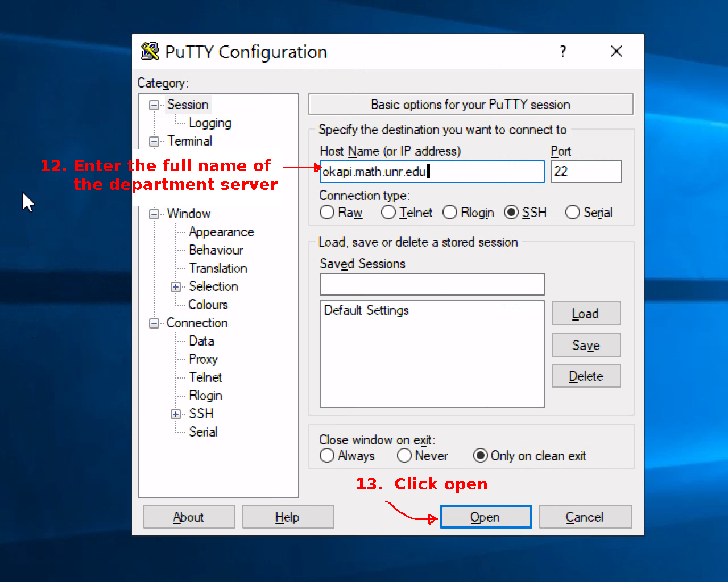
Task: Open the Session category
Action: coord(188,105)
